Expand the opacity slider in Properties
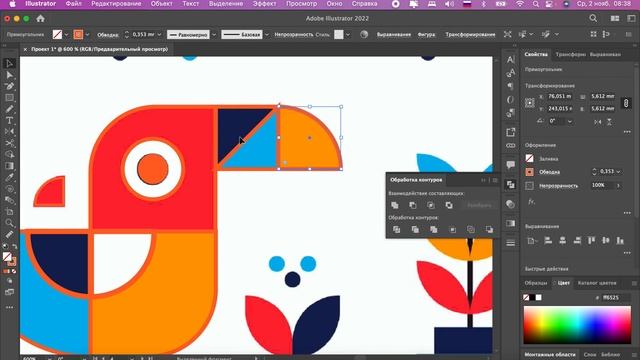The height and width of the screenshot is (360, 640). pyautogui.click(x=618, y=186)
